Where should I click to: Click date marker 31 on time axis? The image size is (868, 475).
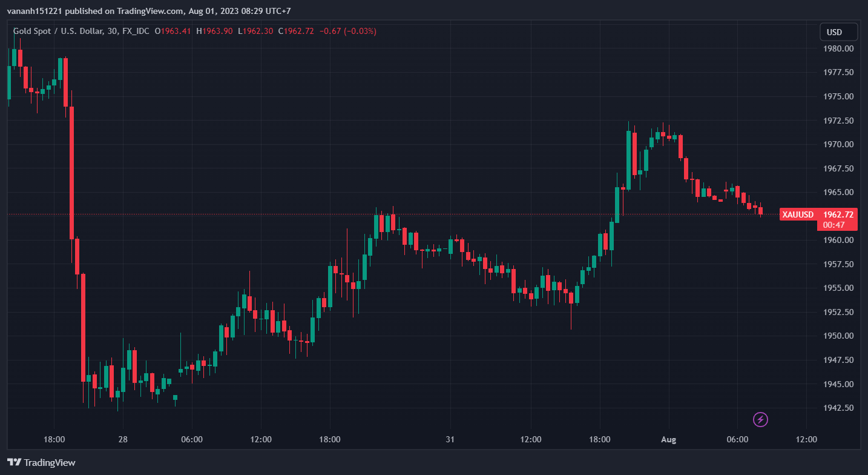(x=450, y=439)
